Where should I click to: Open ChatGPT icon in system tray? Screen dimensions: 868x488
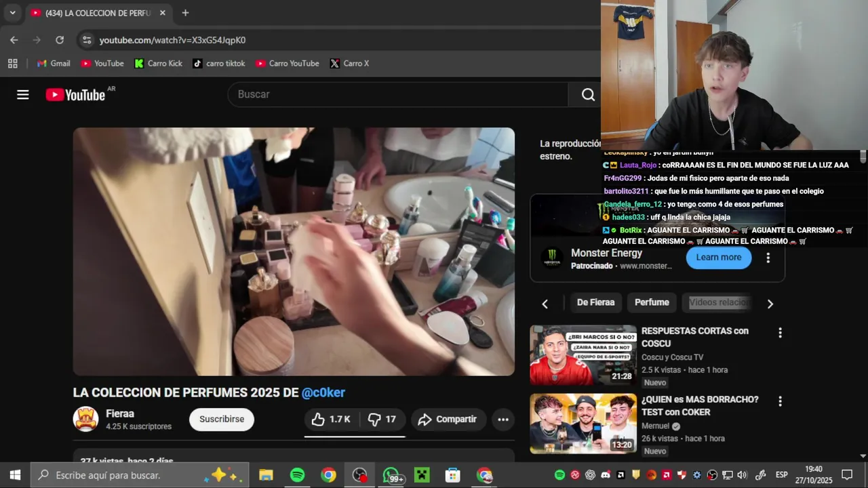pyautogui.click(x=590, y=475)
